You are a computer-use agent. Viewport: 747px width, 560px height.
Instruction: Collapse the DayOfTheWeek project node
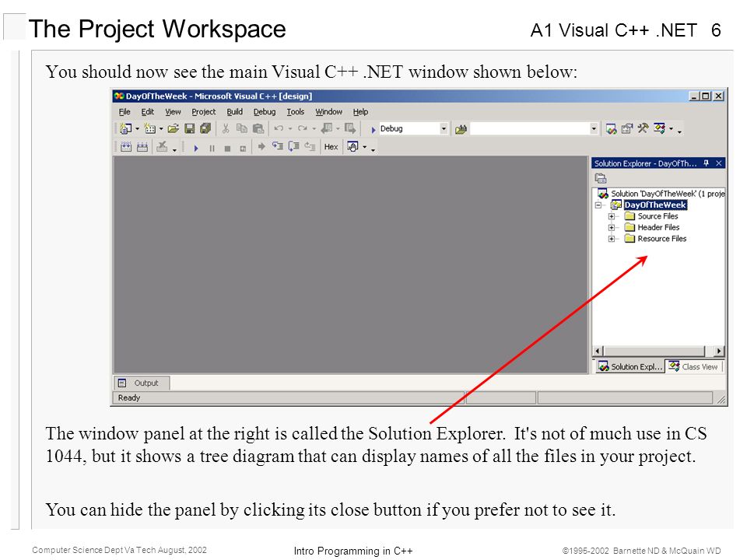[x=598, y=205]
